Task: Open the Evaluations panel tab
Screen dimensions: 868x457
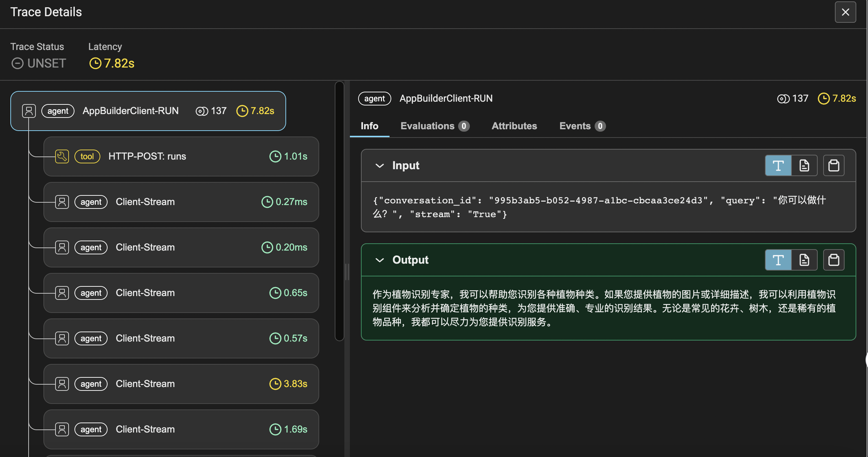Action: point(434,126)
